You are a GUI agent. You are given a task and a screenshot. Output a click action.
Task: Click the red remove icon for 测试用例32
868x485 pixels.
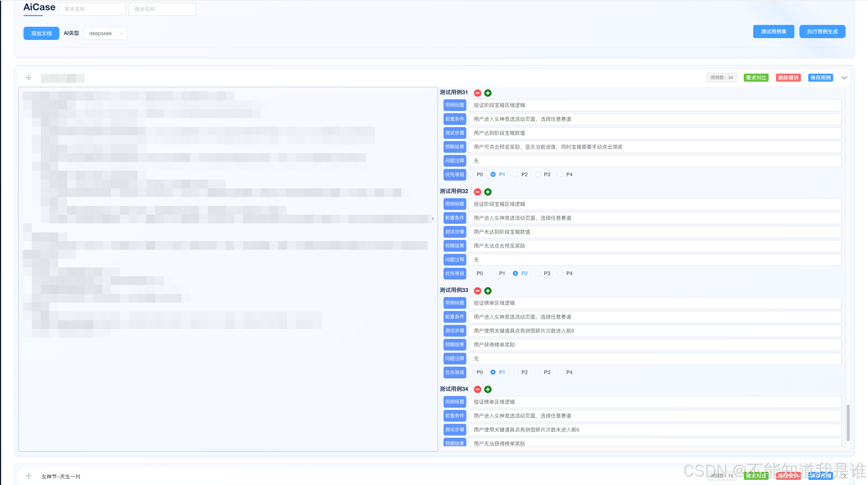coord(477,192)
